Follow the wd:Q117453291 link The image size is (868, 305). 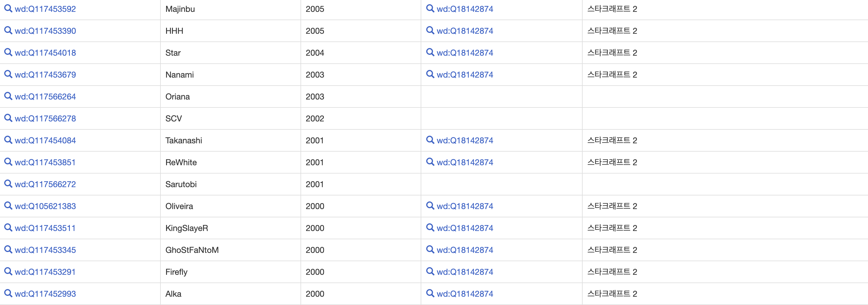(45, 272)
